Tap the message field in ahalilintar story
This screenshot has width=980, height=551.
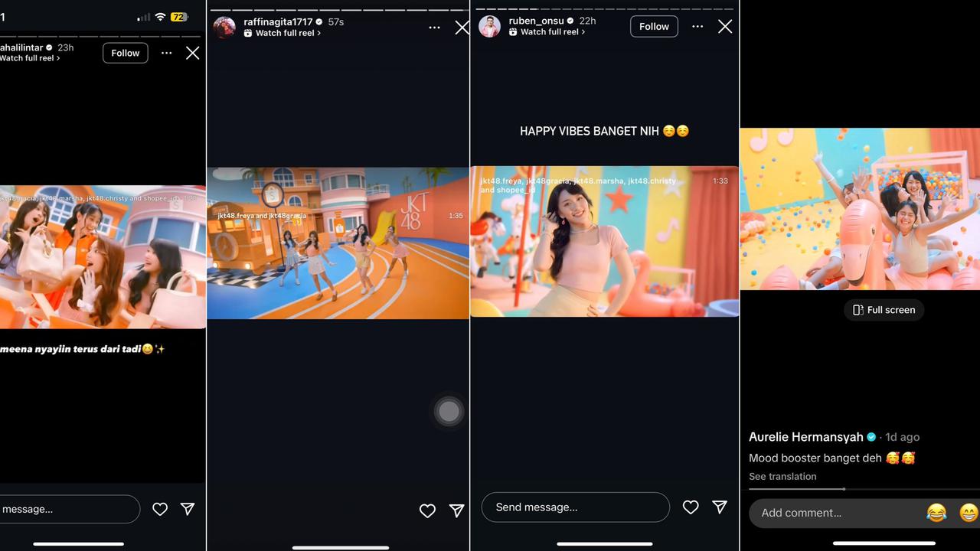click(x=69, y=509)
